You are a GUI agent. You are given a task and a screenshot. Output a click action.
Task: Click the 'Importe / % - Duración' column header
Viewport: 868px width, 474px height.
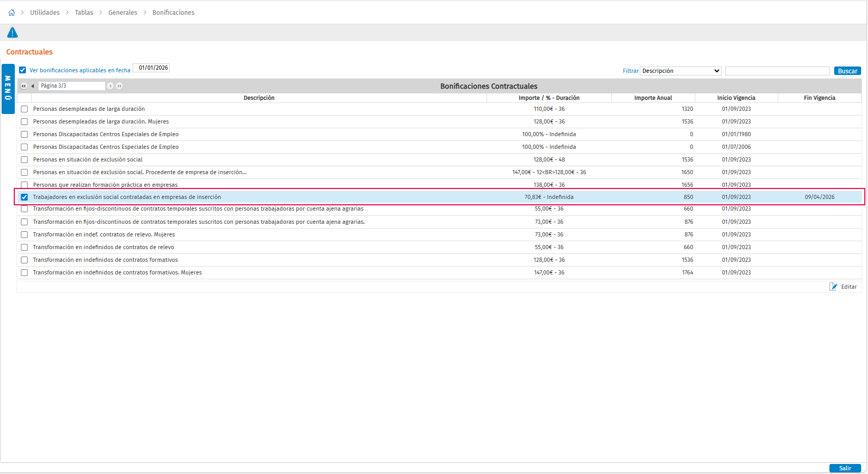549,98
